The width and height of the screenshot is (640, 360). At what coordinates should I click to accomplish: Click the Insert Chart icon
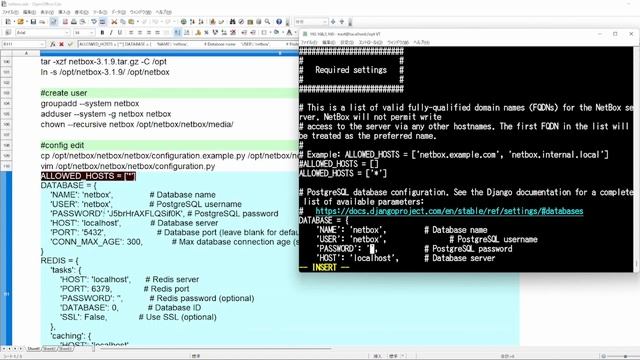click(213, 22)
